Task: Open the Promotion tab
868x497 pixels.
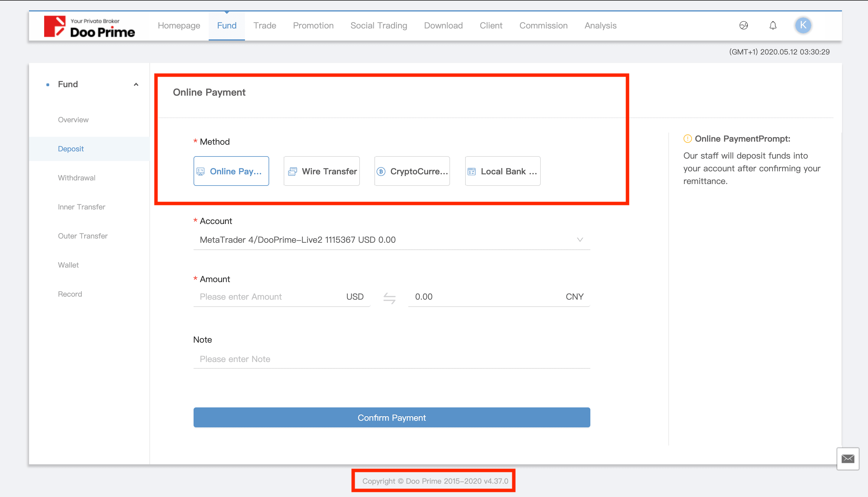Action: point(313,26)
